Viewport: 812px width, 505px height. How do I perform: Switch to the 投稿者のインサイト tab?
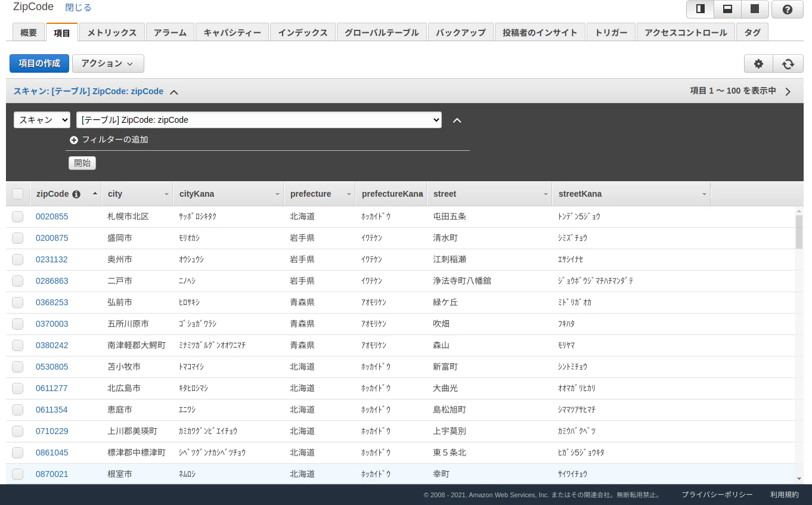coord(540,32)
